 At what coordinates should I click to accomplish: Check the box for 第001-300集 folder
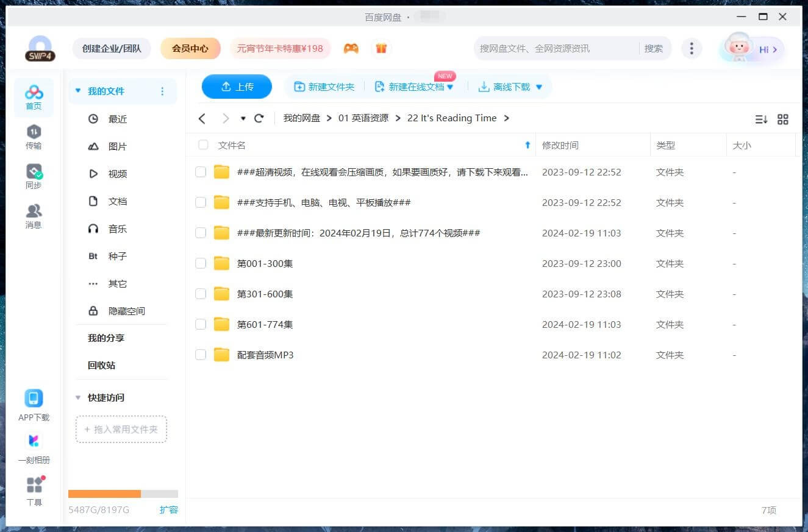[x=201, y=263]
